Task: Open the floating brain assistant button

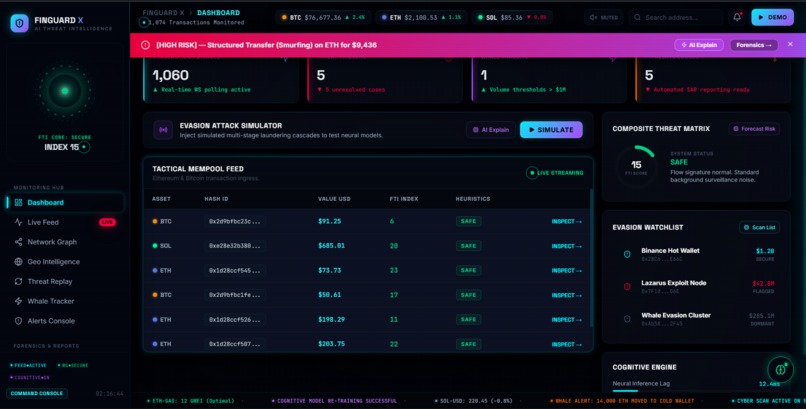Action: pos(781,369)
